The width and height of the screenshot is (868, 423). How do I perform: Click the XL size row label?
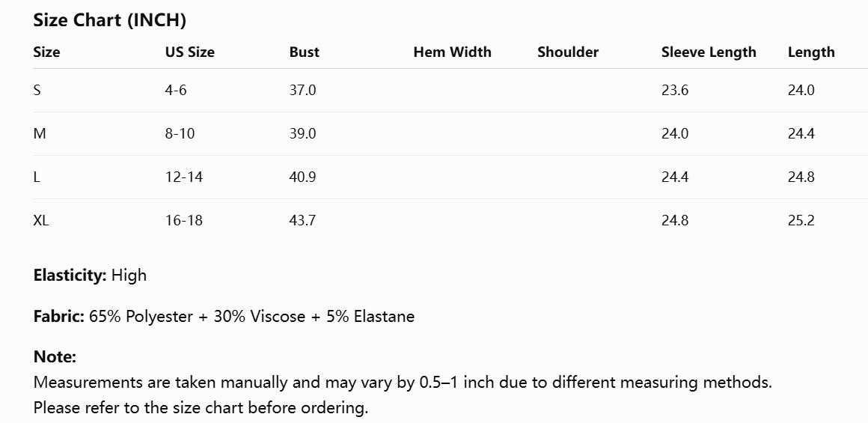coord(41,220)
